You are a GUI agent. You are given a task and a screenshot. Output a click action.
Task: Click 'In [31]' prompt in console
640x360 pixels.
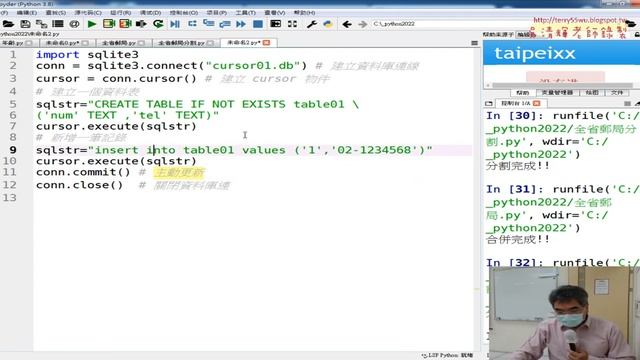pyautogui.click(x=514, y=189)
